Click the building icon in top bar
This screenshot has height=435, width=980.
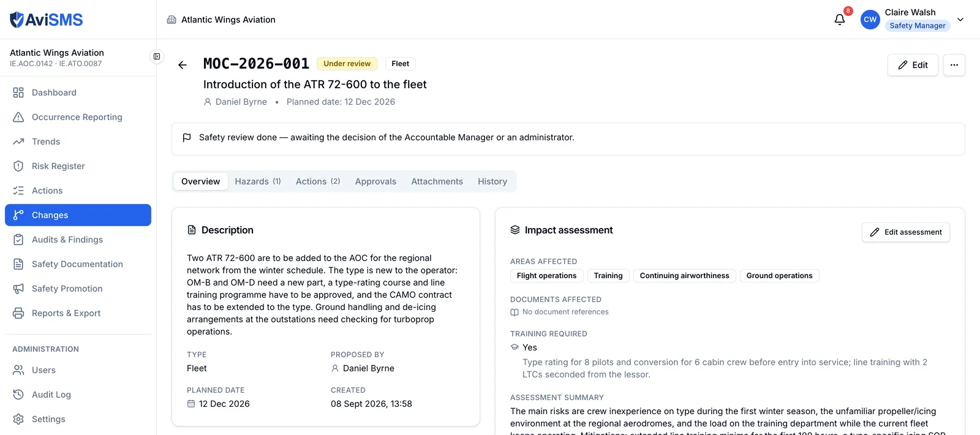(171, 20)
